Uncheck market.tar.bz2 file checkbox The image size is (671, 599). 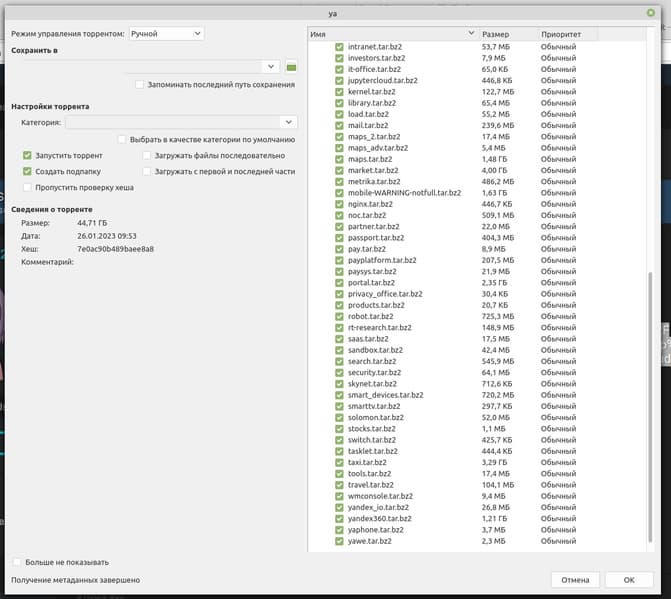pyautogui.click(x=339, y=170)
